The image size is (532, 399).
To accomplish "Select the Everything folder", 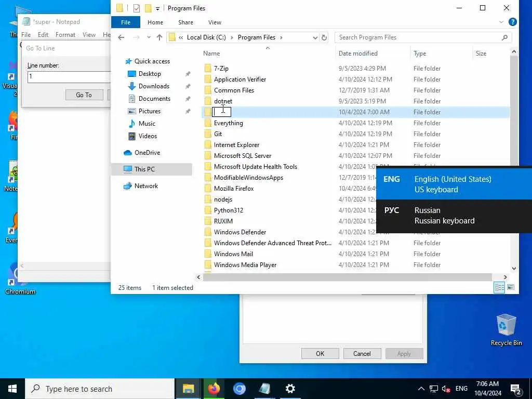I will (229, 123).
